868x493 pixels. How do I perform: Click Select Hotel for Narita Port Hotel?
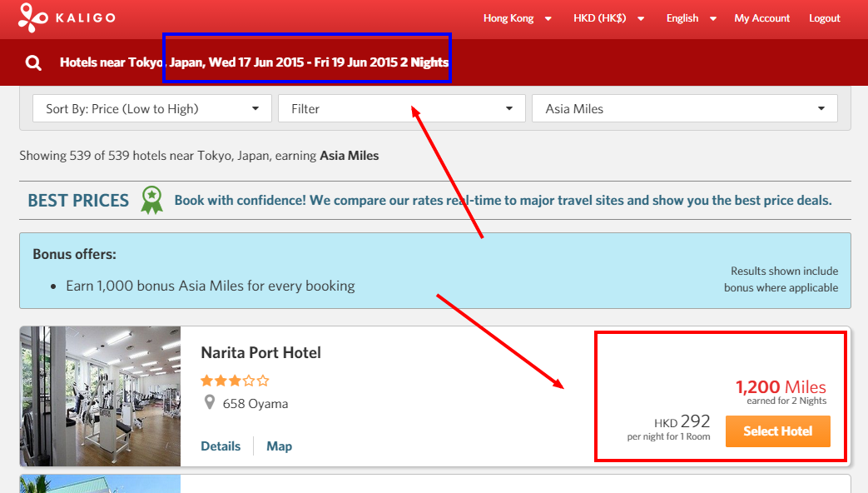[x=778, y=431]
